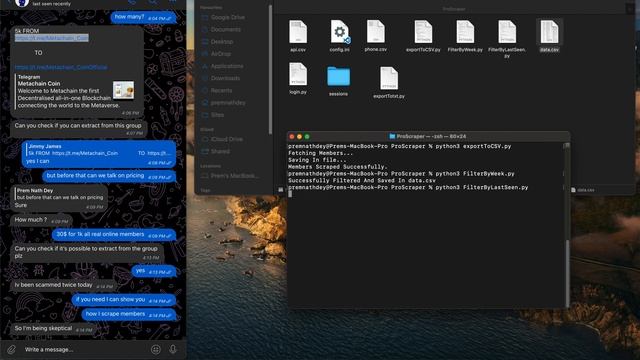Image resolution: width=640 pixels, height=360 pixels.
Task: Open AirDrop in Finder sidebar
Action: [x=216, y=54]
